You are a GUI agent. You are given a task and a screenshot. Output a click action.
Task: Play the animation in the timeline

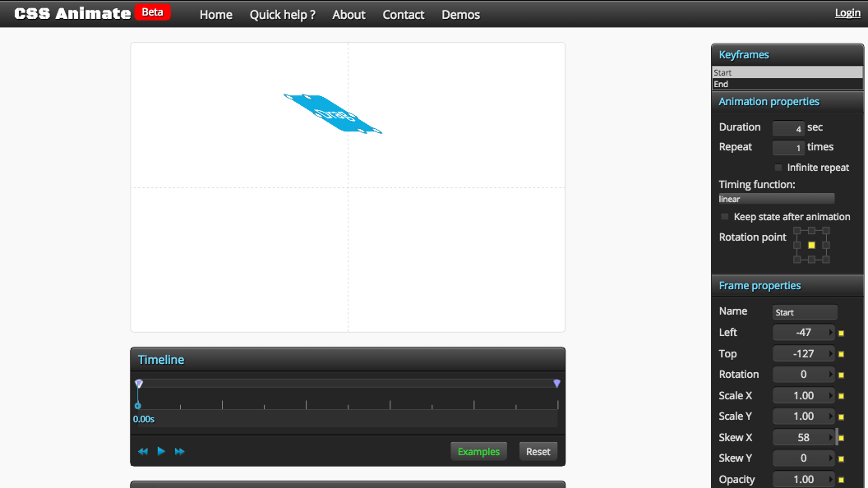[161, 452]
